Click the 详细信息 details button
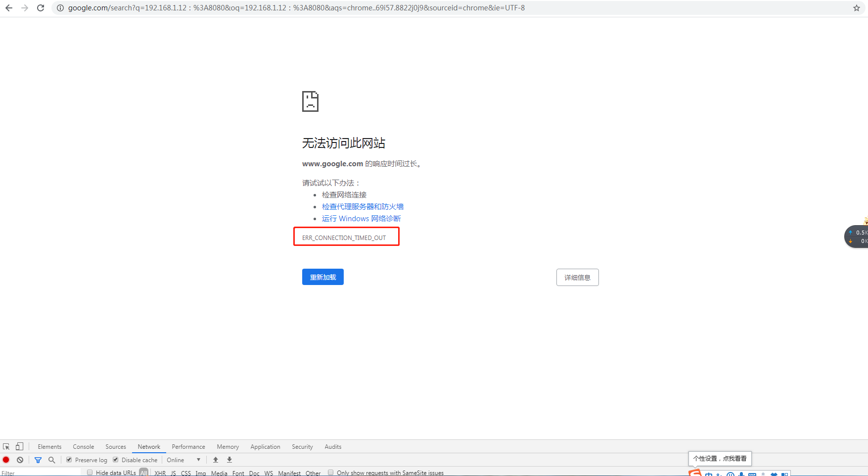 pos(577,278)
